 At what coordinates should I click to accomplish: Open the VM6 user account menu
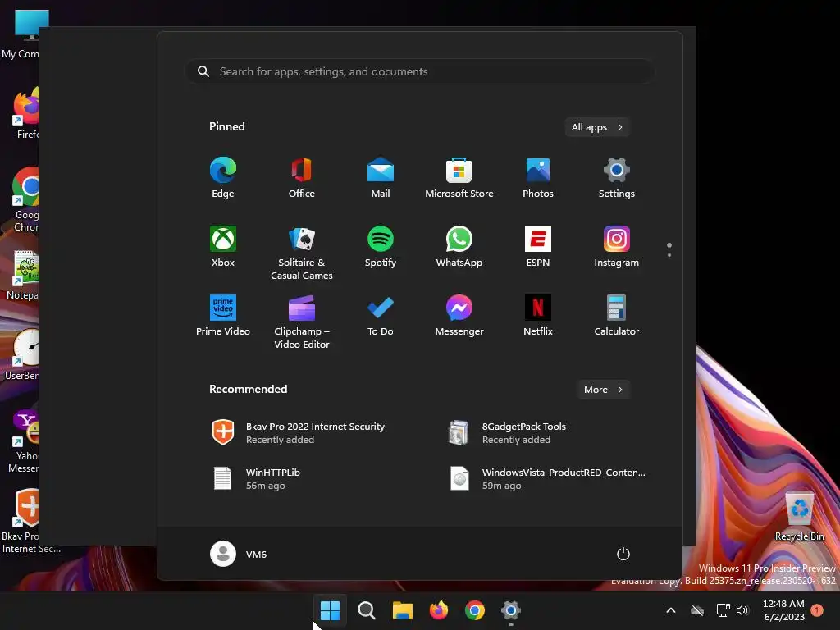(239, 554)
